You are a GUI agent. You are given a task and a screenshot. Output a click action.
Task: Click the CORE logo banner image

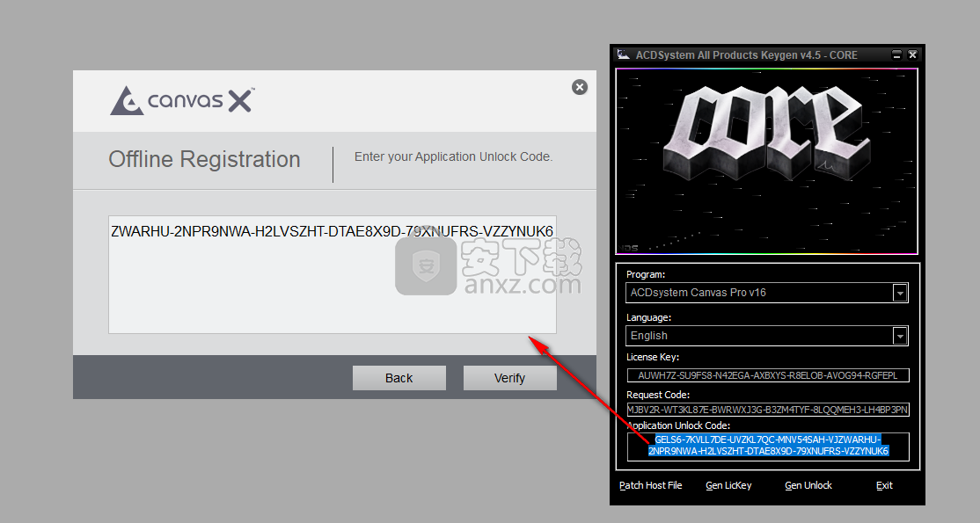click(x=766, y=161)
